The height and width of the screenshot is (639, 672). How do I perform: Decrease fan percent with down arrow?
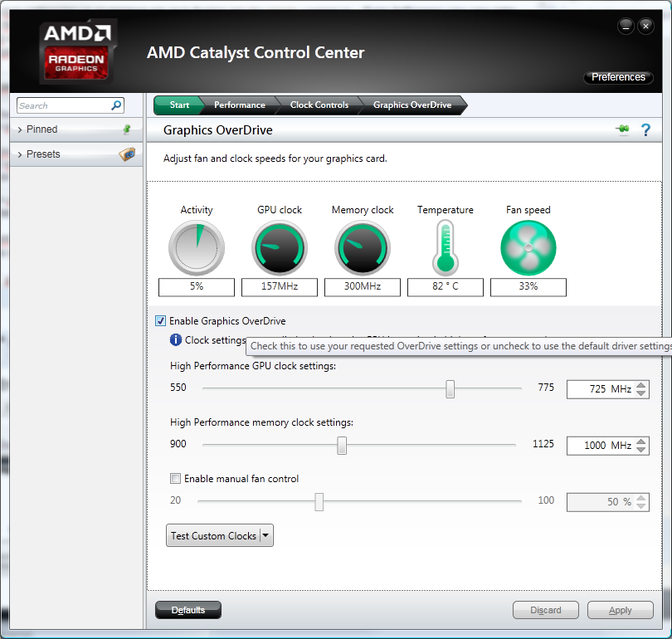pyautogui.click(x=640, y=506)
